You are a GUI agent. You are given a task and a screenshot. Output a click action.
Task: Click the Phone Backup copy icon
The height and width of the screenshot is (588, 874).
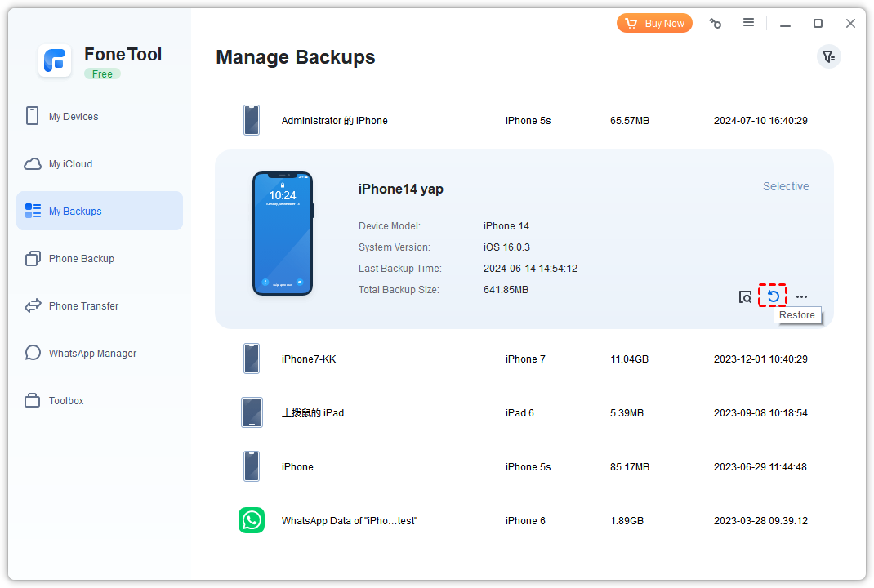pos(33,259)
